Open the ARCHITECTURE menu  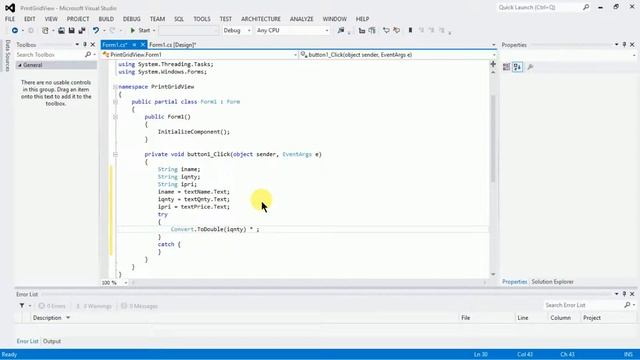pyautogui.click(x=261, y=19)
